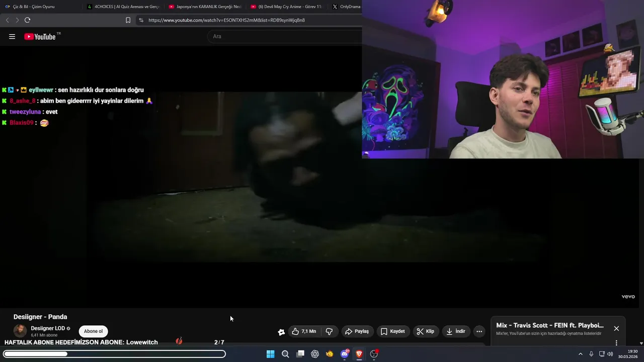Close the Mix playlist panel
The height and width of the screenshot is (362, 644).
(x=616, y=328)
